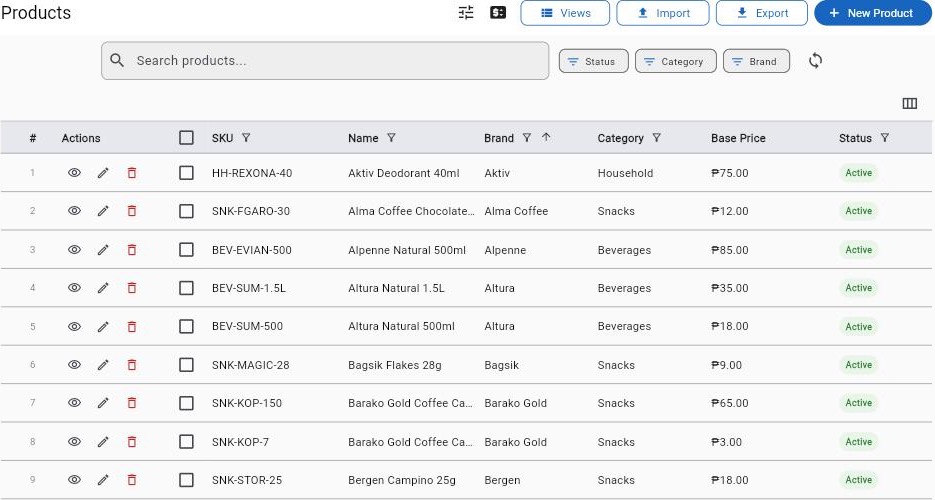Viewport: 935px width, 500px height.
Task: Open the filter settings sliders icon
Action: tap(466, 13)
